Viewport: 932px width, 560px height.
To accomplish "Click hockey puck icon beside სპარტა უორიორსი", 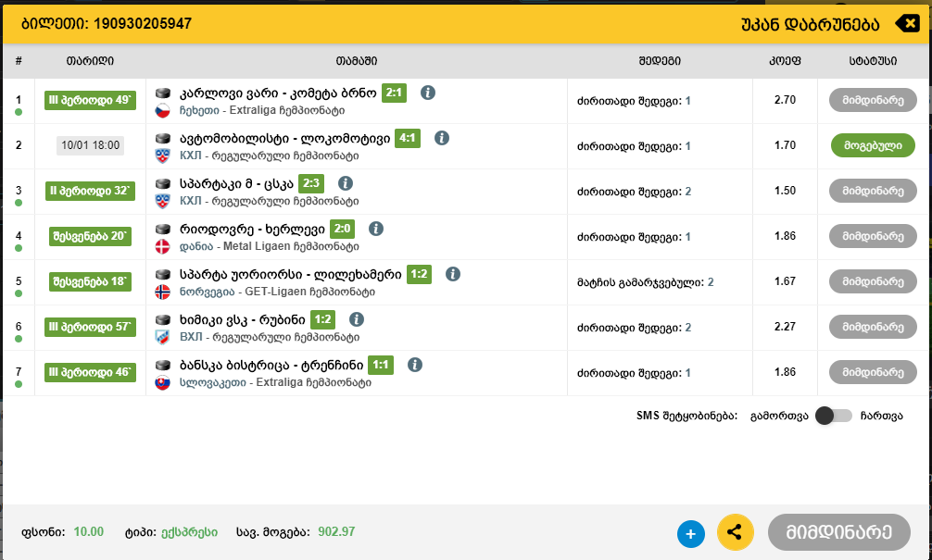I will coord(163,274).
